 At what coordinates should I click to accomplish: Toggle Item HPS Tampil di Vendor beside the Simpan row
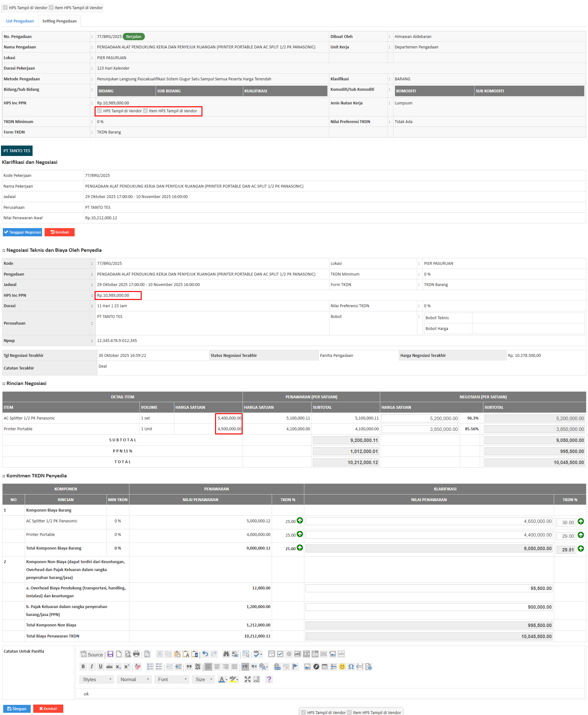[349, 712]
